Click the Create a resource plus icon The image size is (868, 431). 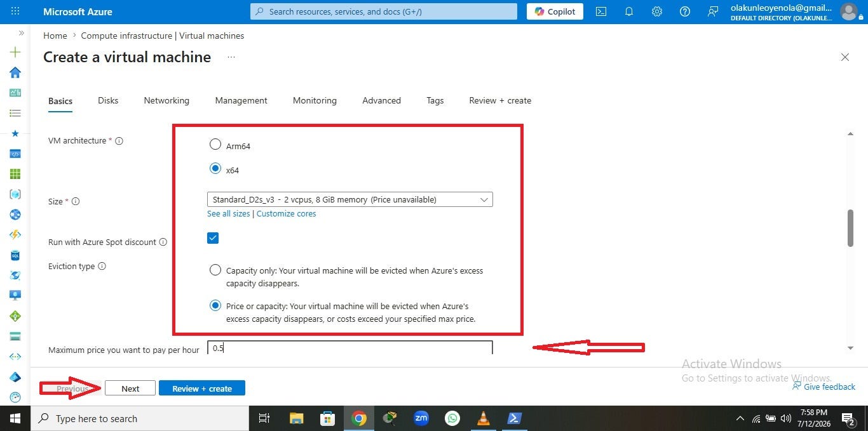15,52
